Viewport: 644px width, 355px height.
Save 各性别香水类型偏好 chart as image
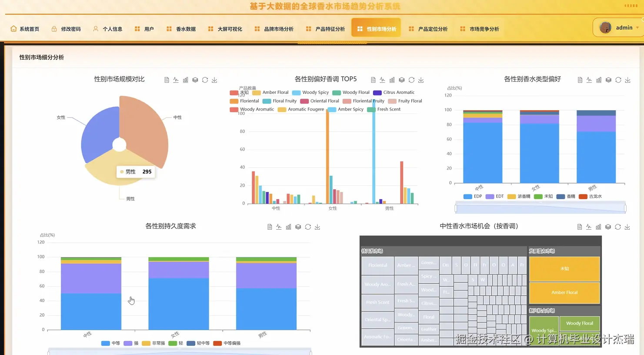click(x=627, y=80)
